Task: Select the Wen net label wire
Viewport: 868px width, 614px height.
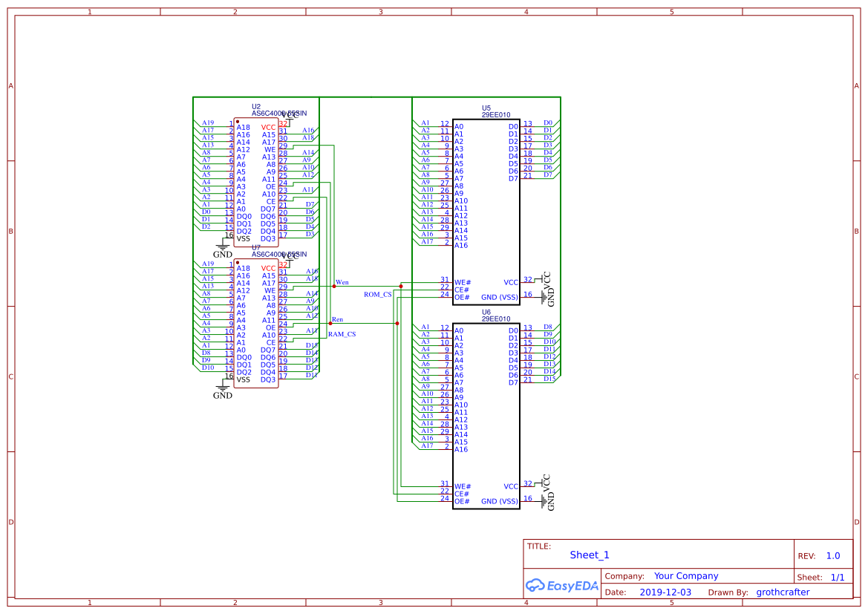Action: pyautogui.click(x=342, y=282)
